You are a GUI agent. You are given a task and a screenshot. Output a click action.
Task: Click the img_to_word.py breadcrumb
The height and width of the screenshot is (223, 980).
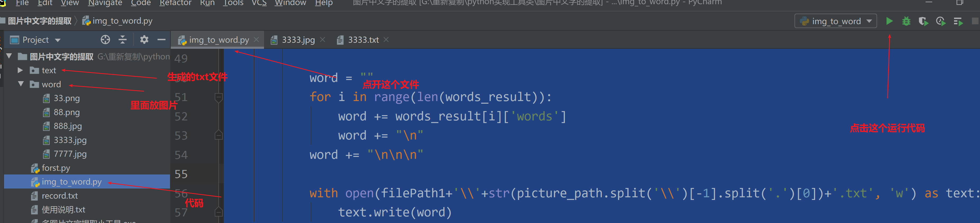(118, 21)
